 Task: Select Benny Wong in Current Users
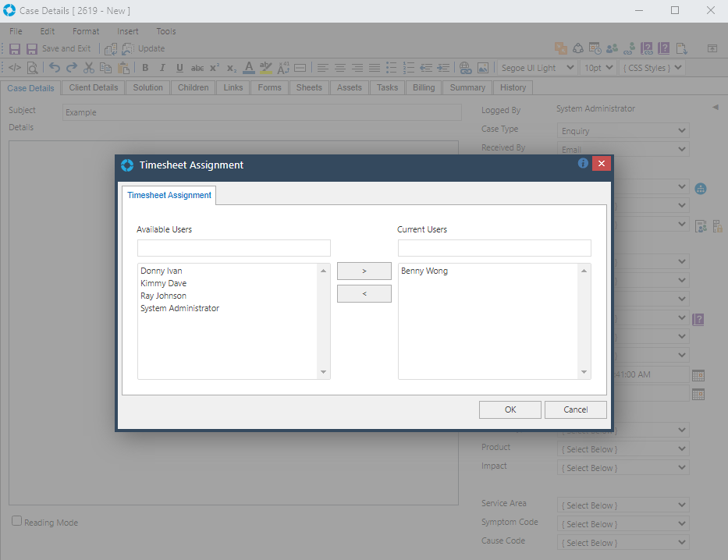click(x=424, y=271)
